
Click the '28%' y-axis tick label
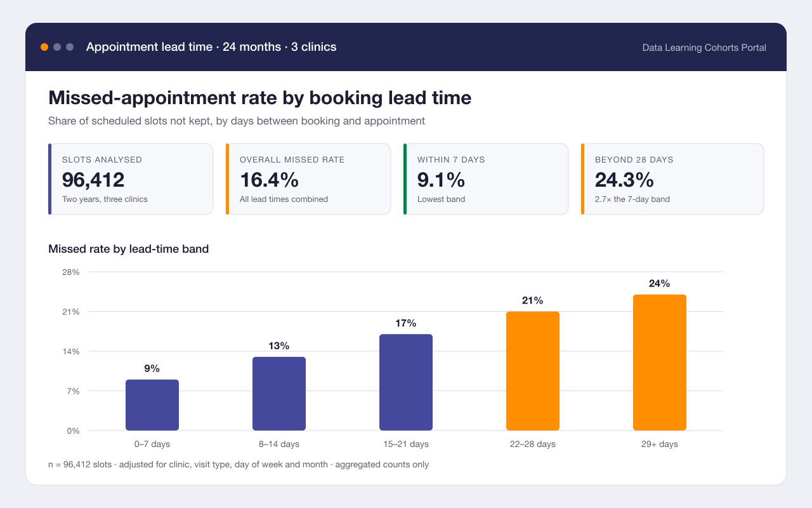pyautogui.click(x=70, y=272)
